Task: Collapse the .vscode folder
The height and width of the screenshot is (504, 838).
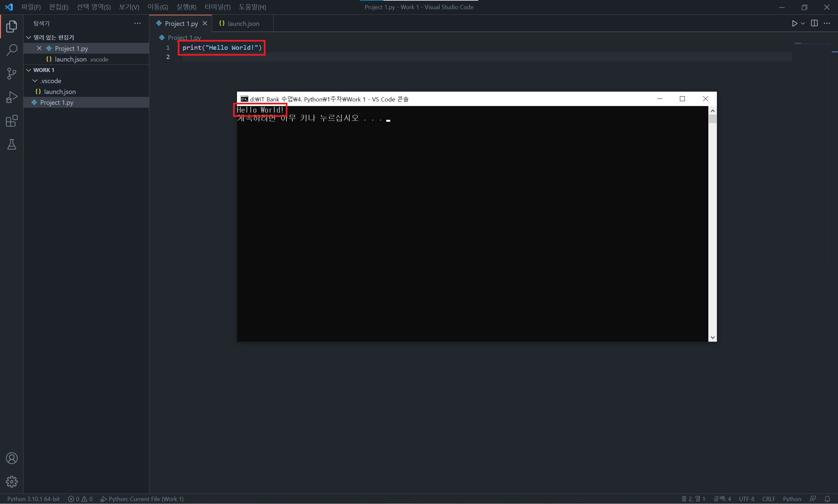Action: pos(35,81)
